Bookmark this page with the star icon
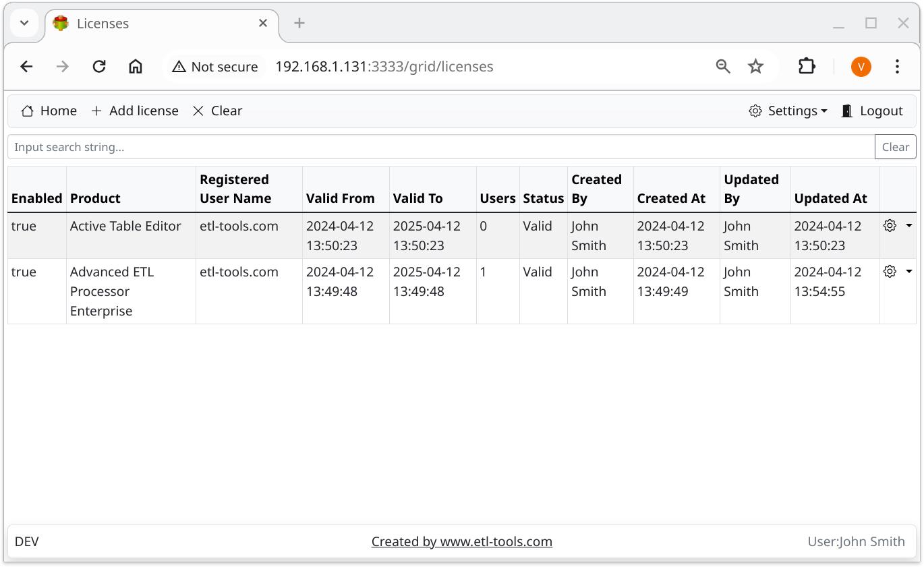The height and width of the screenshot is (567, 924). pos(755,66)
